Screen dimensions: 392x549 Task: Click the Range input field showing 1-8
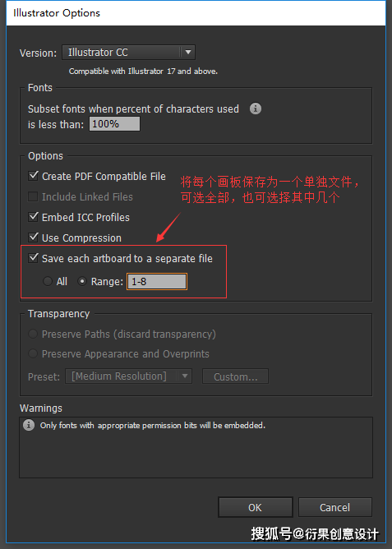point(157,282)
